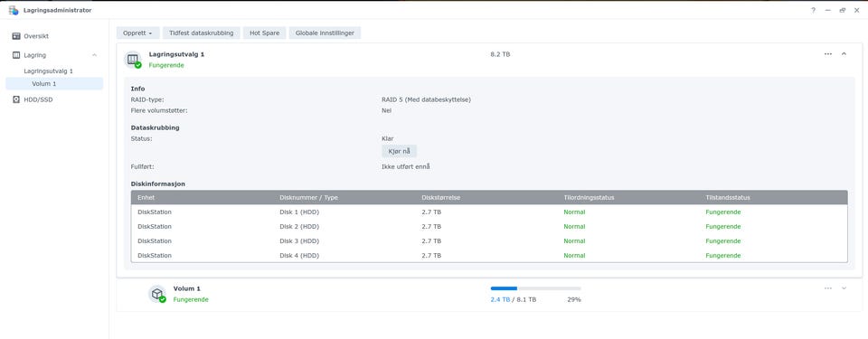Click the Volum 1 cube icon
The height and width of the screenshot is (339, 868).
pos(157,294)
